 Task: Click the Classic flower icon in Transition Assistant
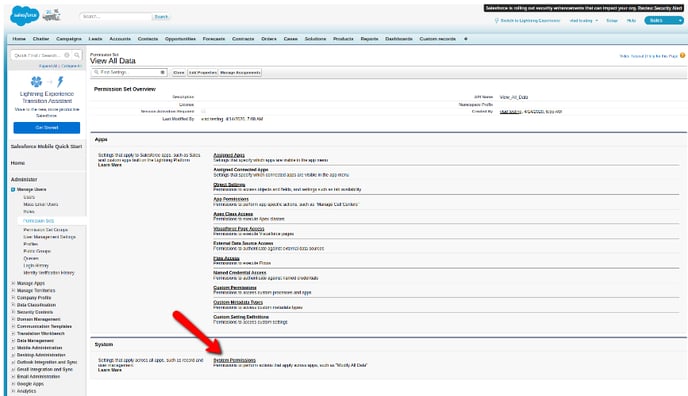pos(36,82)
